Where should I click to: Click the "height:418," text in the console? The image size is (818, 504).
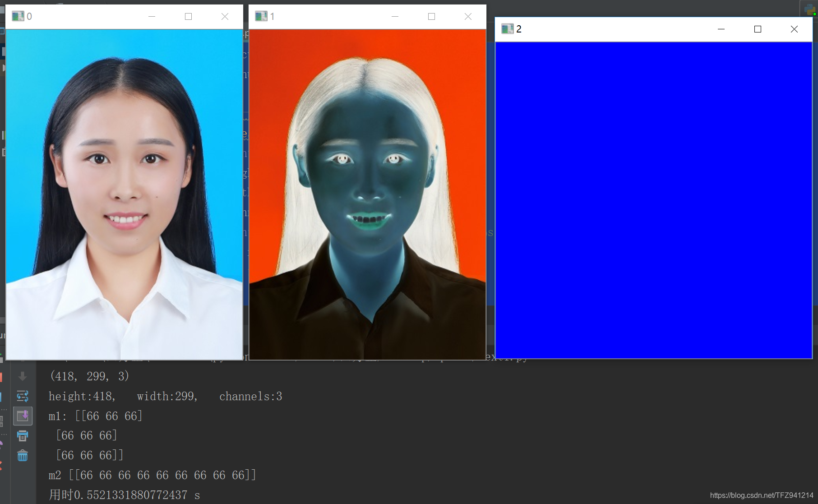coord(82,396)
